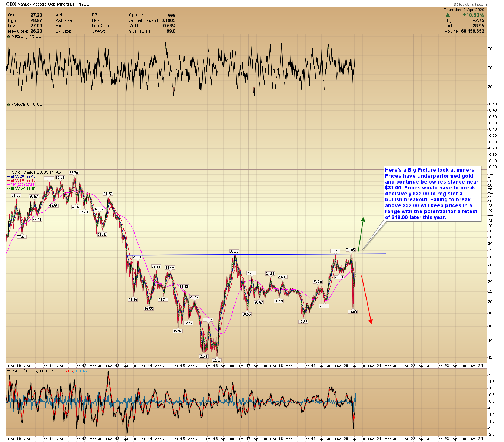This screenshot has width=504, height=442.
Task: Click the High value 28.97
Action: pos(36,20)
